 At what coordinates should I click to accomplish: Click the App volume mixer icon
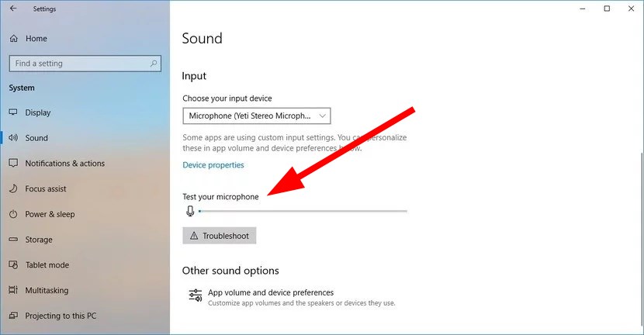click(195, 295)
